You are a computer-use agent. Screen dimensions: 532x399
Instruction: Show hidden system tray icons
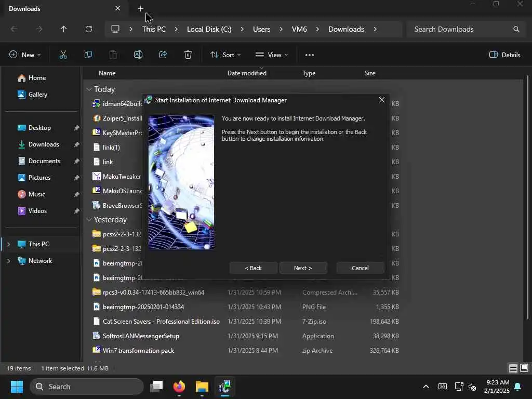point(426,387)
